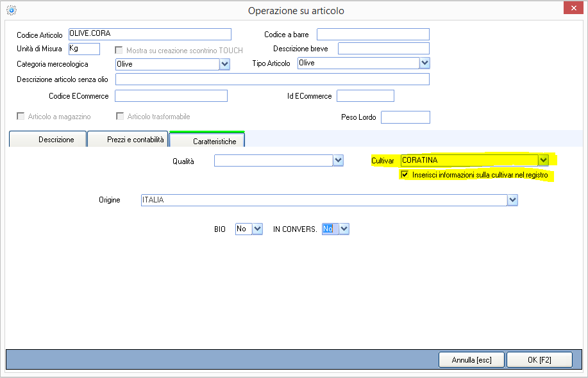Image resolution: width=588 pixels, height=378 pixels.
Task: Click the Annulla [esc] button
Action: 472,360
